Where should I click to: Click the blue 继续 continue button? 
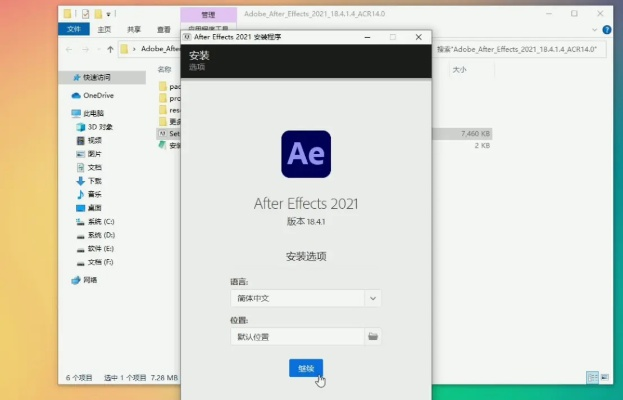tap(306, 368)
